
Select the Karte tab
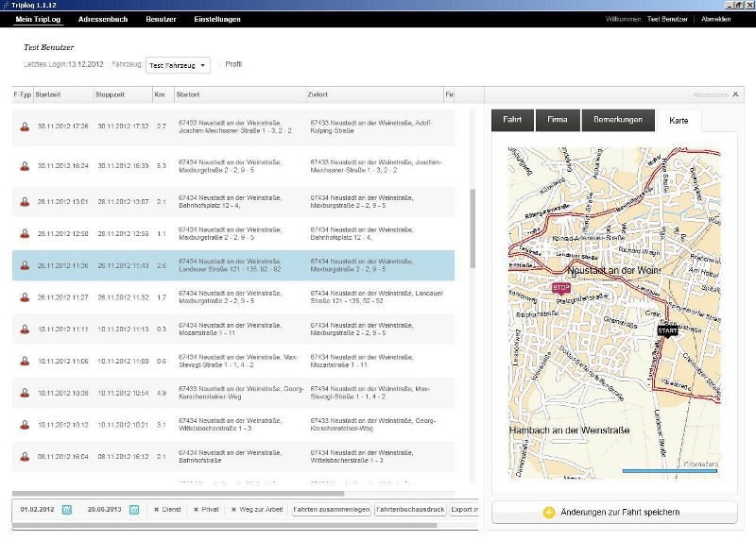pos(679,121)
